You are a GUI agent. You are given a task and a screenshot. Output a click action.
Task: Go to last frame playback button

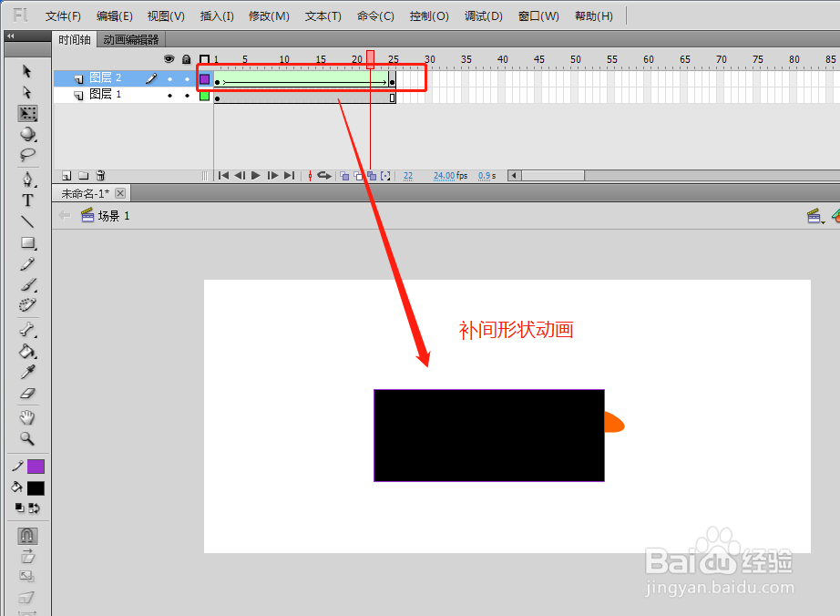(x=290, y=175)
